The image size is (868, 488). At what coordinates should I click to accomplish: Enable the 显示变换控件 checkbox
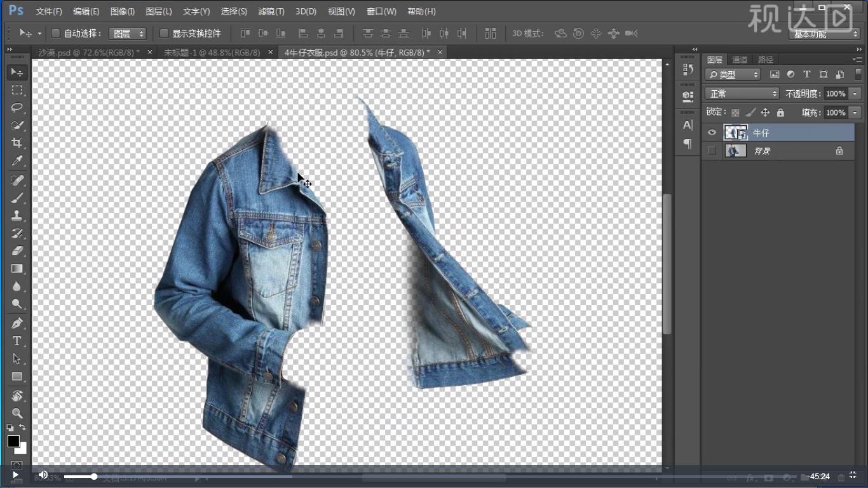click(x=164, y=33)
